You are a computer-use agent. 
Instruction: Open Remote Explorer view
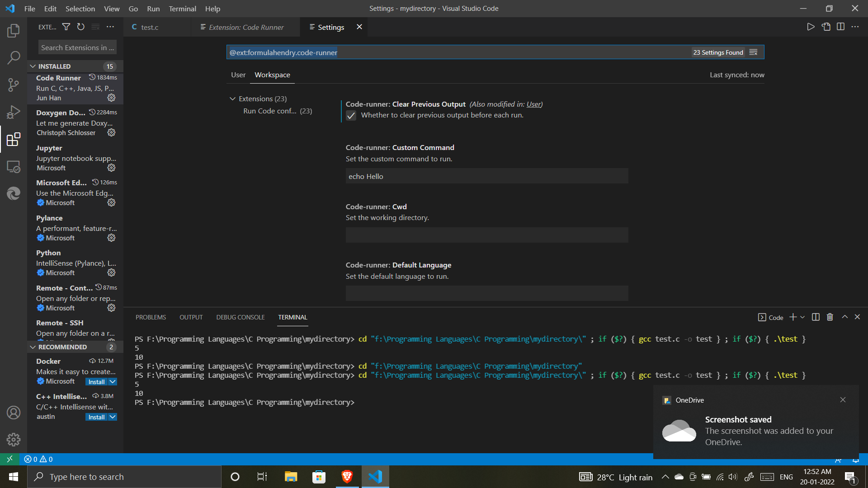[14, 167]
